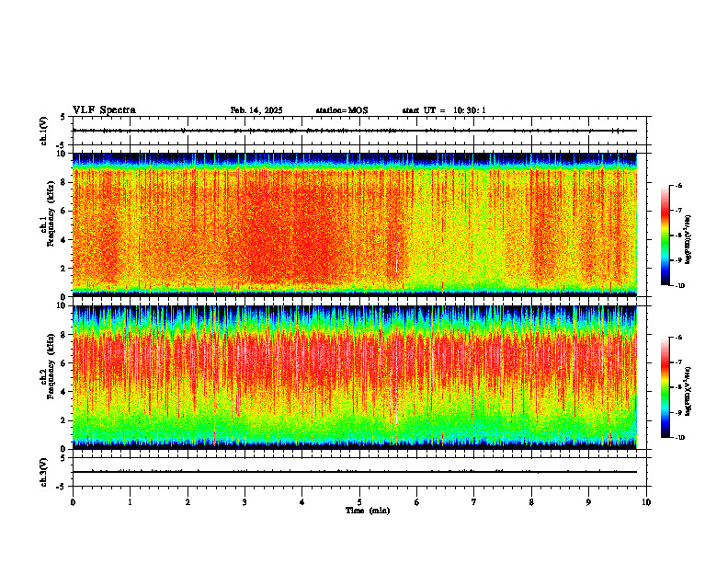Click the time-axis tick label 5
This screenshot has width=728, height=563.
(x=359, y=502)
